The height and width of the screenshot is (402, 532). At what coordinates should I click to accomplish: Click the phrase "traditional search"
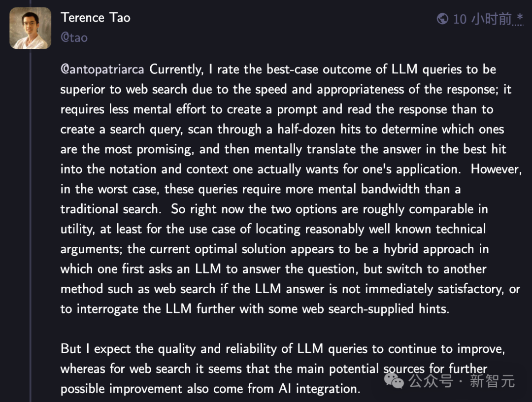click(x=110, y=209)
